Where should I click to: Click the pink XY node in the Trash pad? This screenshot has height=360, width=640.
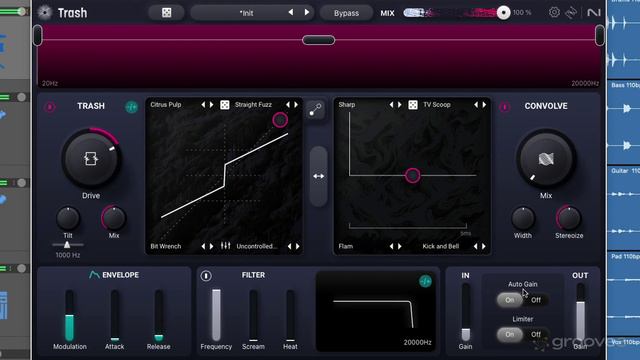click(280, 120)
